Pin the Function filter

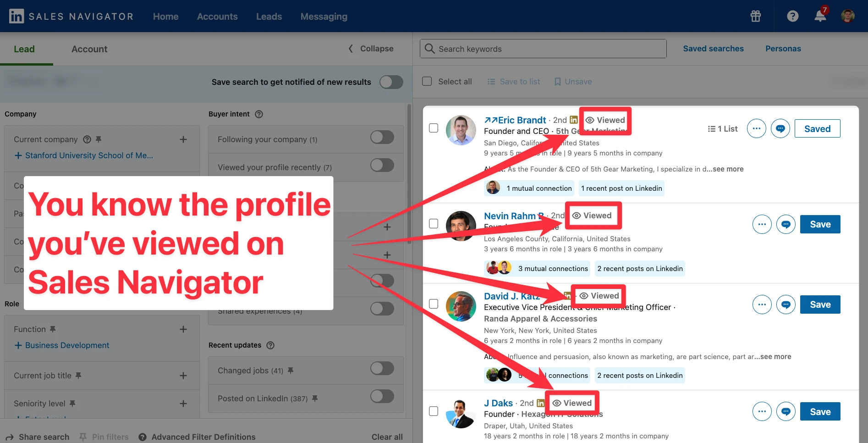point(53,329)
